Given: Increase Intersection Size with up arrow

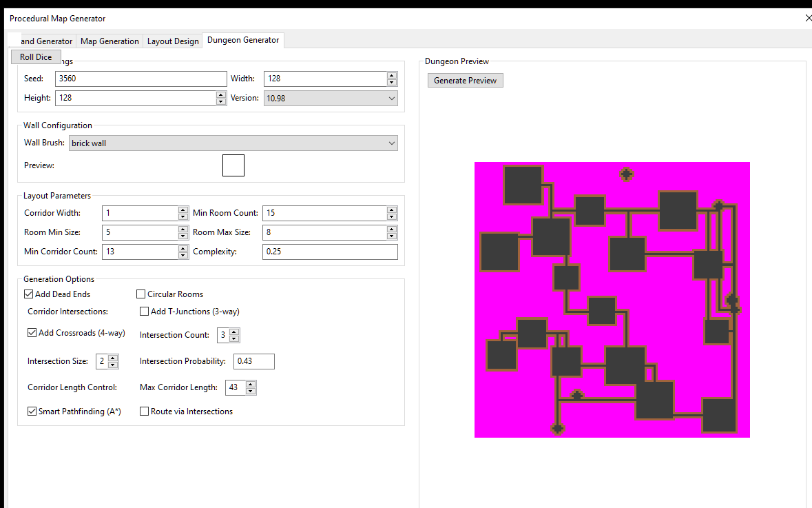Looking at the screenshot, I should point(114,358).
